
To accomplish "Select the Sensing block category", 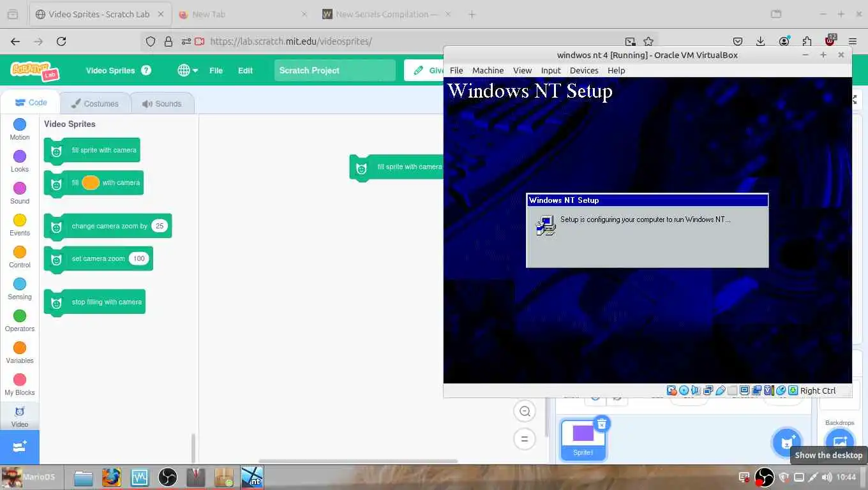I will 20,288.
